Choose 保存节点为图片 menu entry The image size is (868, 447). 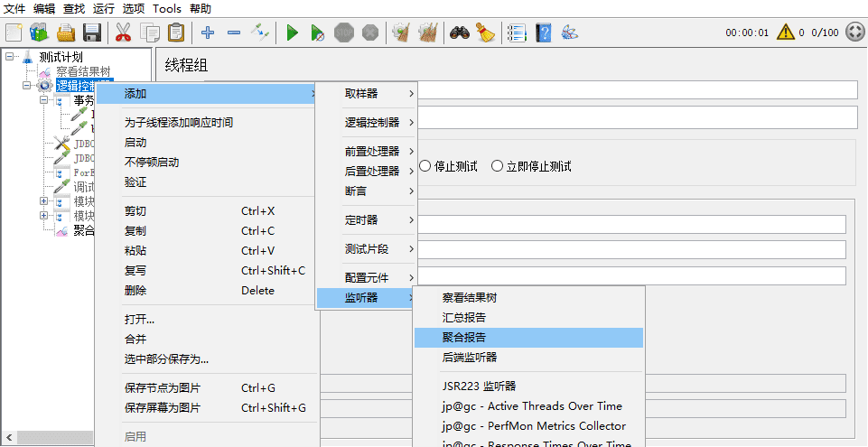[x=208, y=388]
